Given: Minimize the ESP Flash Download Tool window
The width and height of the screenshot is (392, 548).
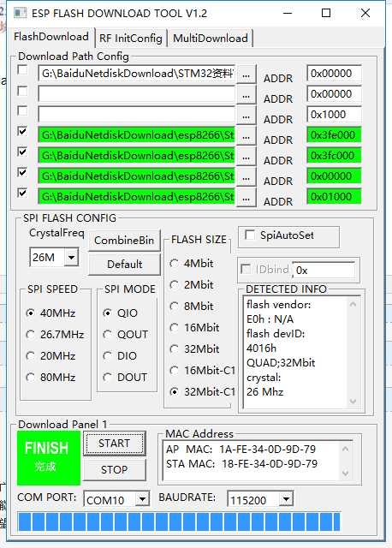Looking at the screenshot, I should pos(288,14).
